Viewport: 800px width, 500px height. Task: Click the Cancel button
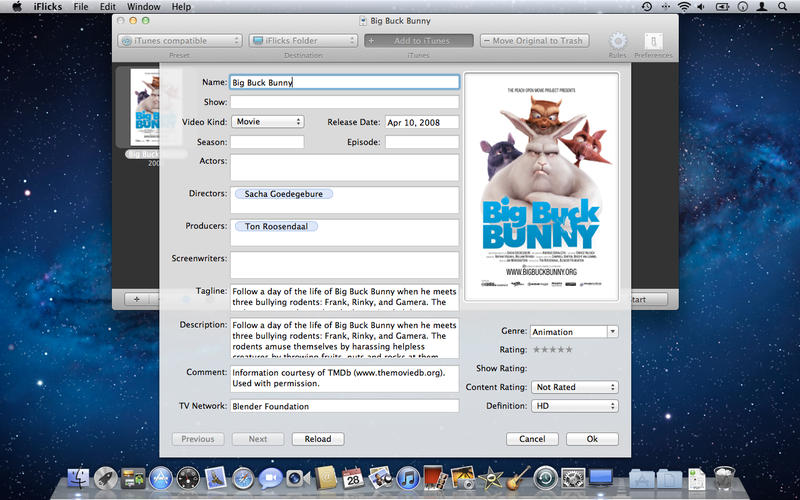(532, 439)
